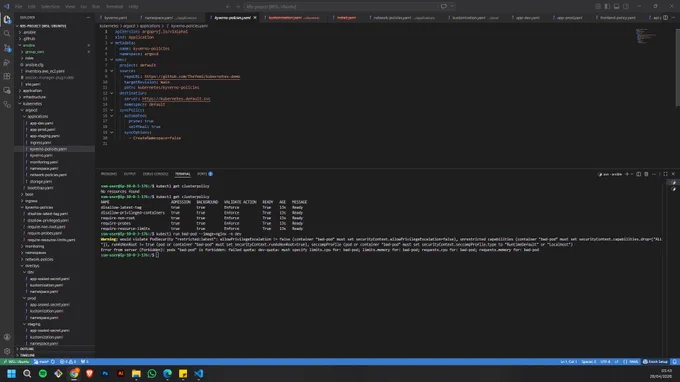Maximize the terminal panel size

pyautogui.click(x=665, y=174)
